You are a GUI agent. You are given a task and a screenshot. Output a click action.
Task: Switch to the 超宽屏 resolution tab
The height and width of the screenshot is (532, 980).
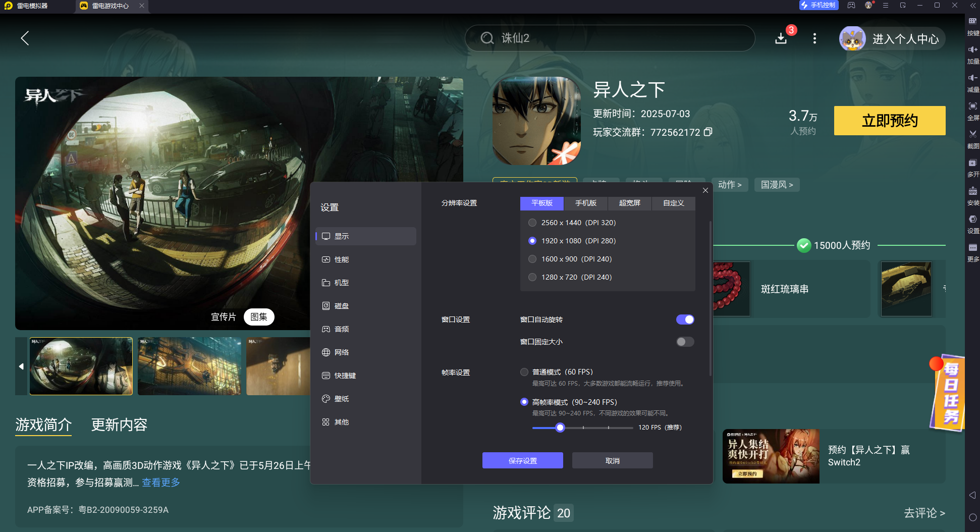(630, 203)
